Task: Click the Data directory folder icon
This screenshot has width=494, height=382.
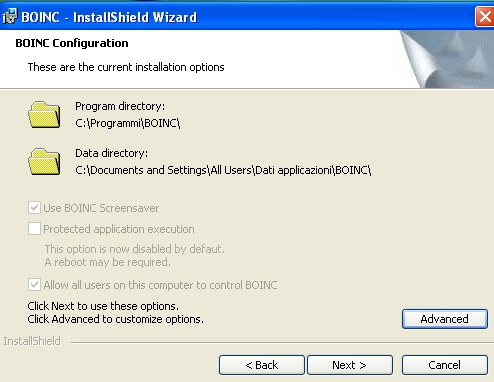Action: (44, 162)
